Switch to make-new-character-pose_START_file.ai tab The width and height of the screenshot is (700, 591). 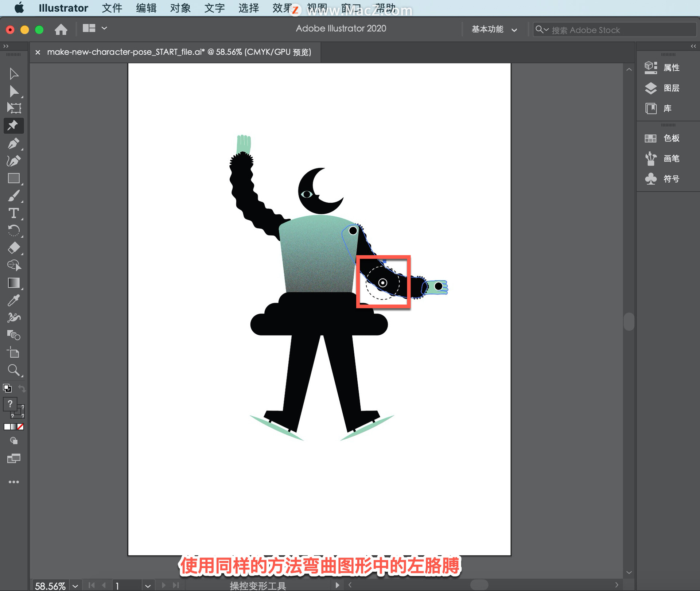tap(179, 52)
